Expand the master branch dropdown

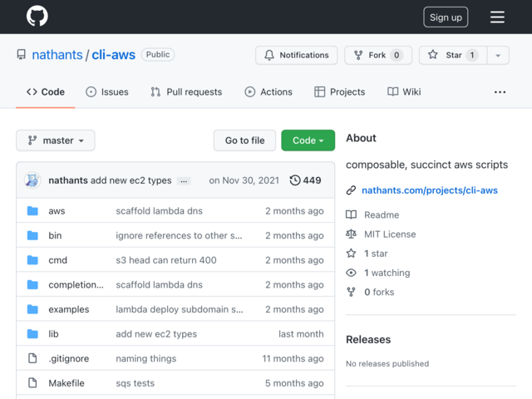tap(56, 140)
